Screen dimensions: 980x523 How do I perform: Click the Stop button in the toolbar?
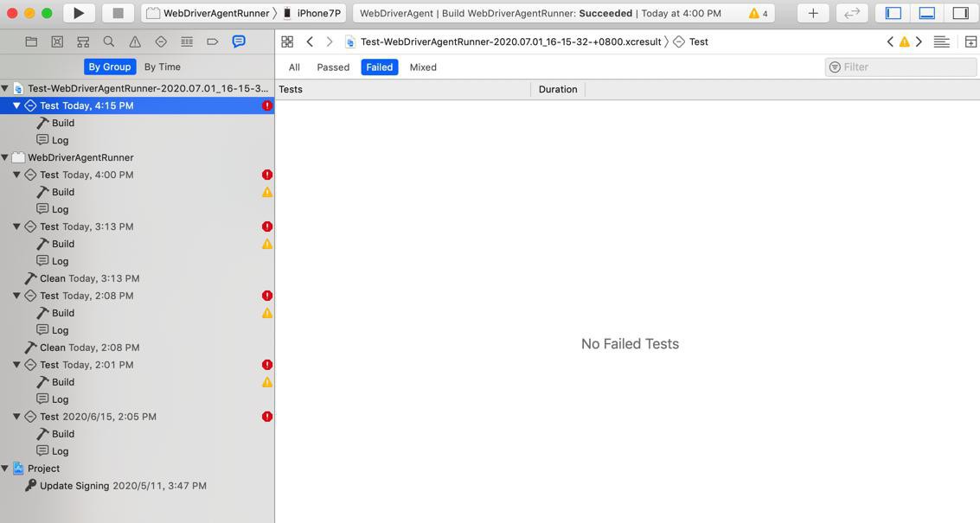point(118,13)
